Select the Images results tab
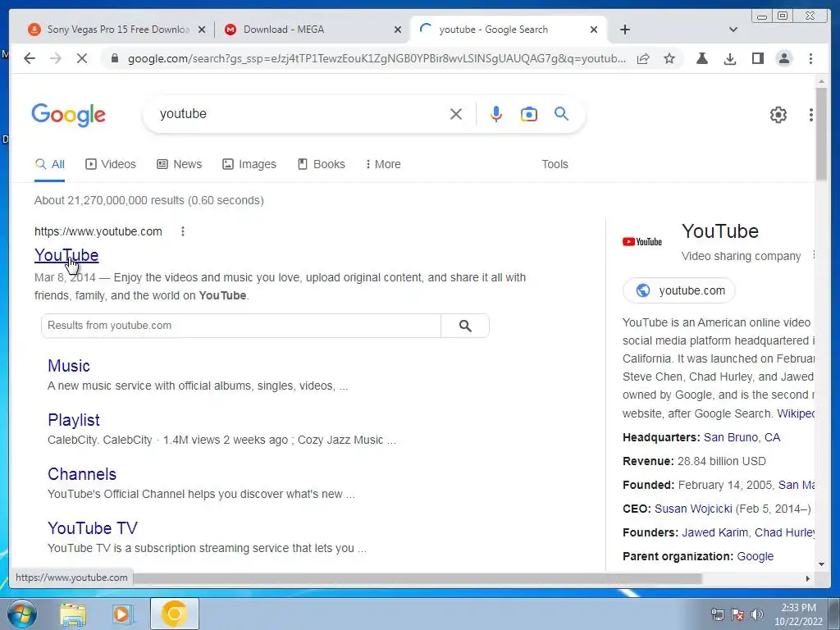Viewport: 840px width, 630px height. coord(249,164)
